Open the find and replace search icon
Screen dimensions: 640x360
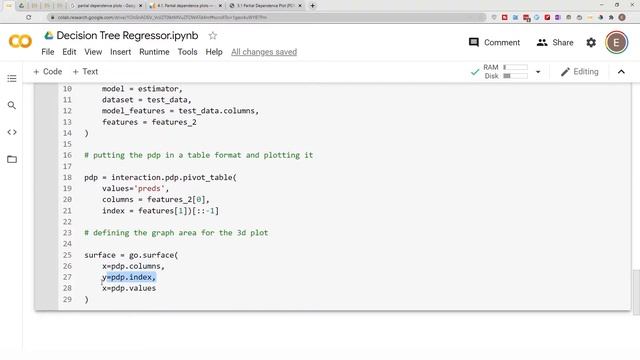coord(12,105)
